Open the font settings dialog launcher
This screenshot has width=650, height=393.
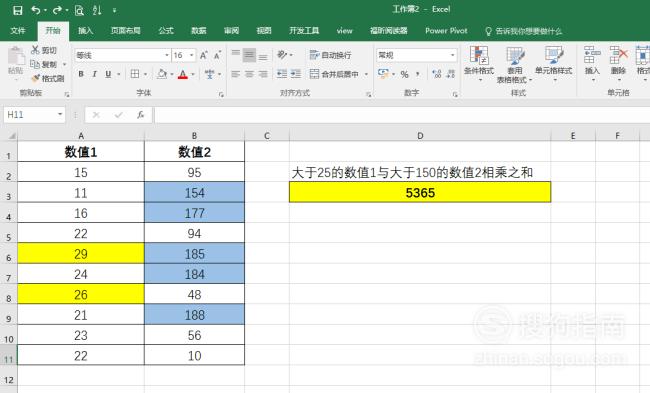(x=221, y=95)
